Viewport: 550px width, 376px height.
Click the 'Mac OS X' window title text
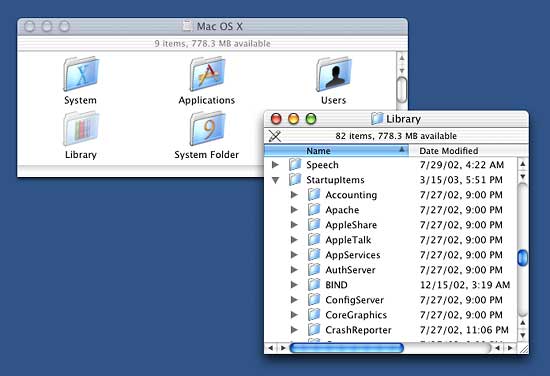click(220, 26)
